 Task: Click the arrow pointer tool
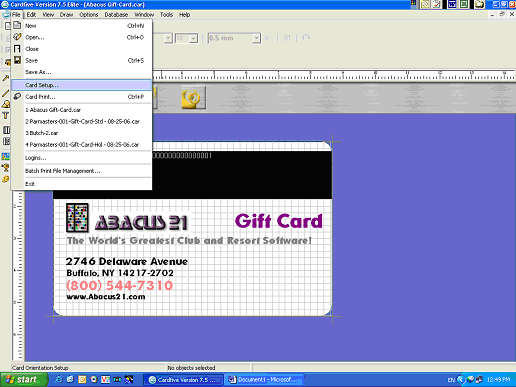[6, 79]
